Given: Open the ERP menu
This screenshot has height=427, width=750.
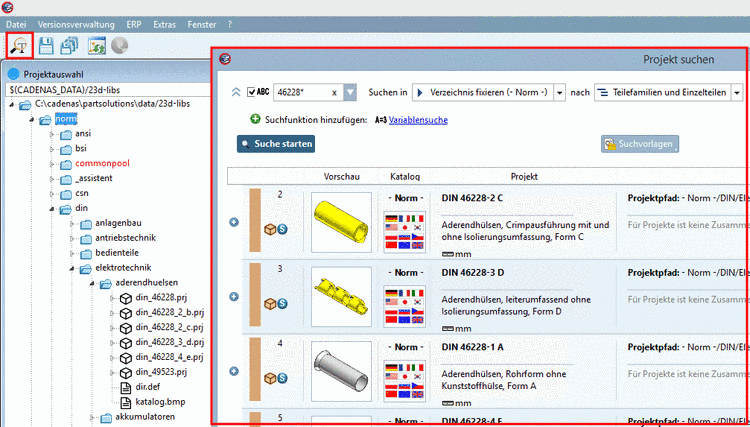Looking at the screenshot, I should [x=134, y=25].
